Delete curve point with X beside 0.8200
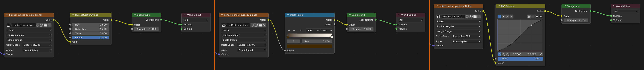This screenshot has width=644, height=70. point(541,54)
